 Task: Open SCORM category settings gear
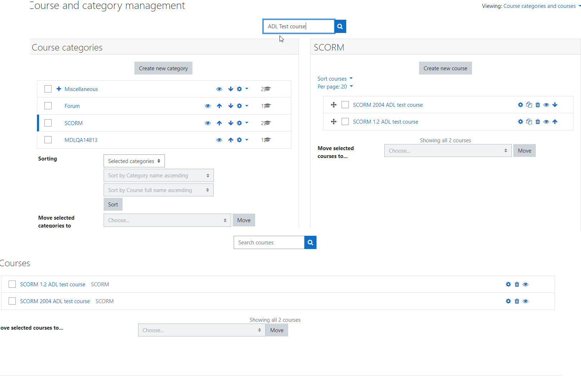239,123
